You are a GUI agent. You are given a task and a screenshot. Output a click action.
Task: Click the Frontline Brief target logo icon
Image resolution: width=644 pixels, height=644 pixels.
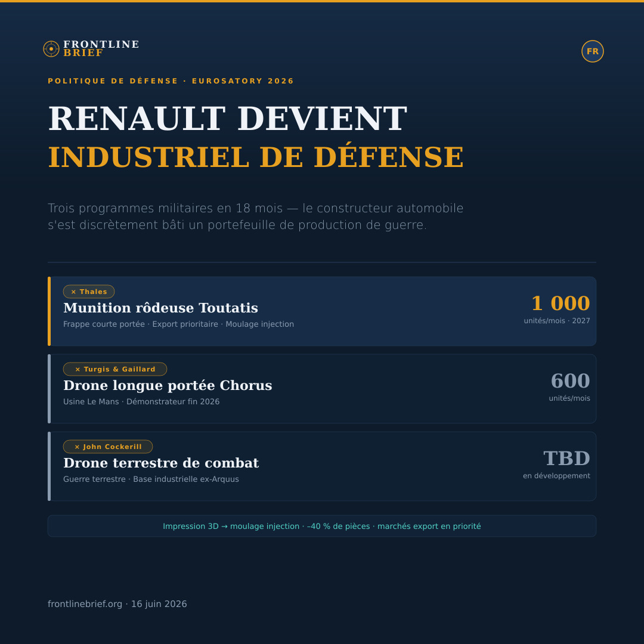[51, 49]
